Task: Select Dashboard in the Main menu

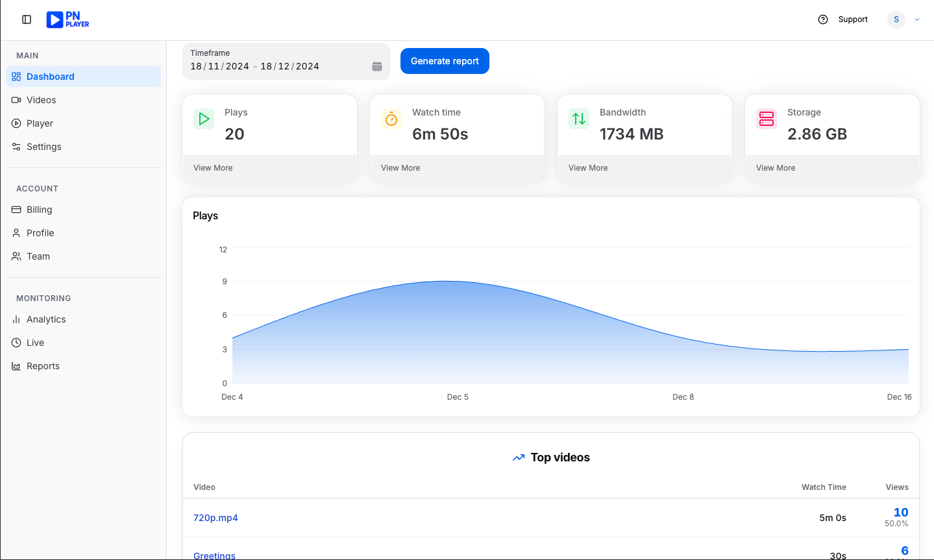Action: click(x=50, y=77)
